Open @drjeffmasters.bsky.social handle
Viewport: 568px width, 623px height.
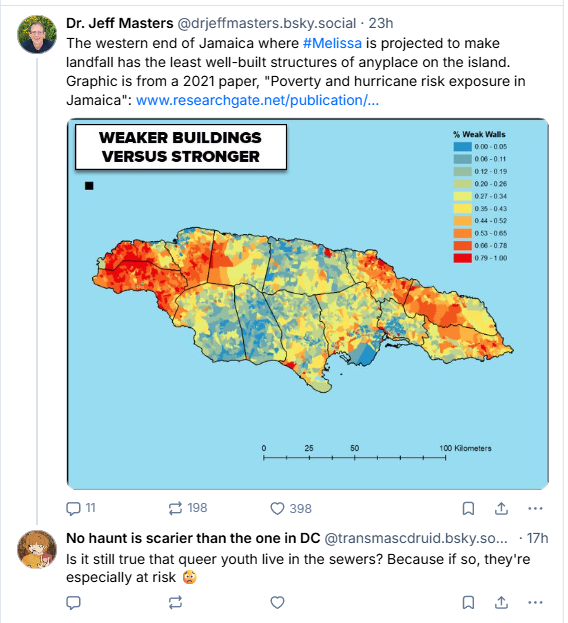267,23
